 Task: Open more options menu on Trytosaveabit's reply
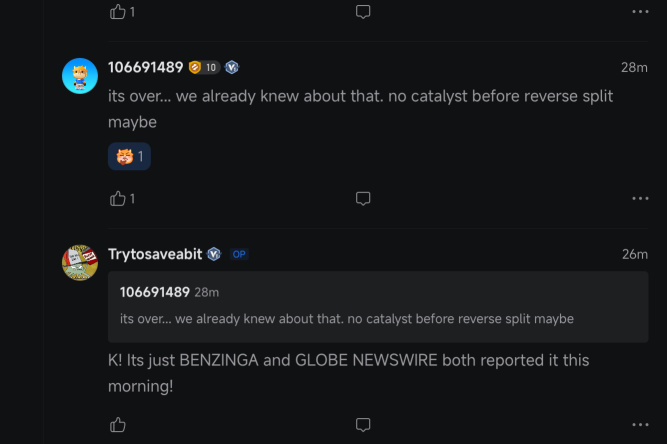[640, 425]
